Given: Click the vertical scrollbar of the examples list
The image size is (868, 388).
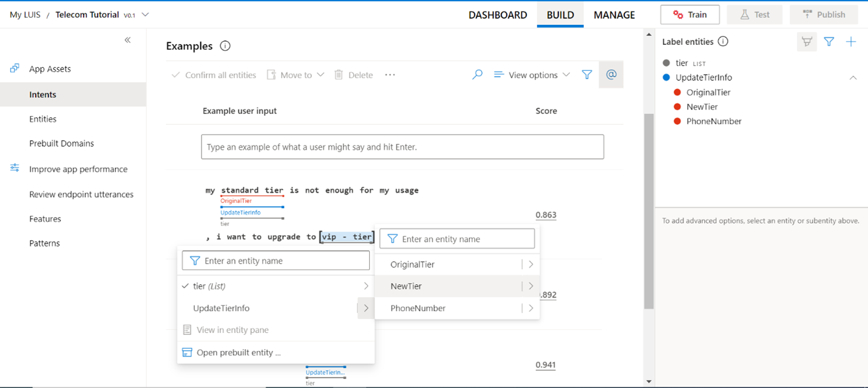Looking at the screenshot, I should click(x=648, y=211).
